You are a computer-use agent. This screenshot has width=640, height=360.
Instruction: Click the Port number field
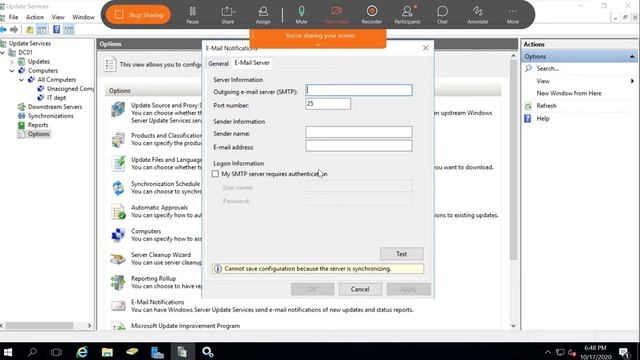pyautogui.click(x=328, y=104)
